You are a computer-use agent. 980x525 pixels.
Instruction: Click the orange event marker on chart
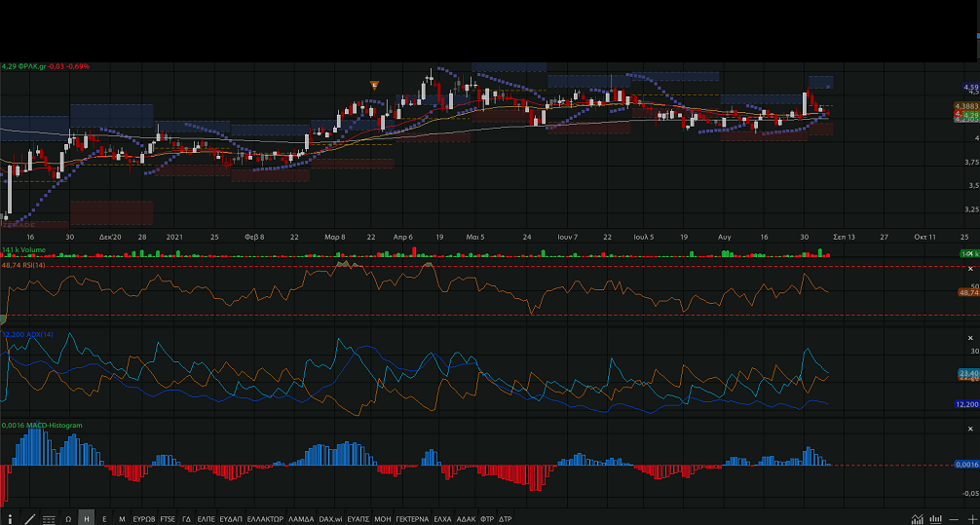pos(374,86)
